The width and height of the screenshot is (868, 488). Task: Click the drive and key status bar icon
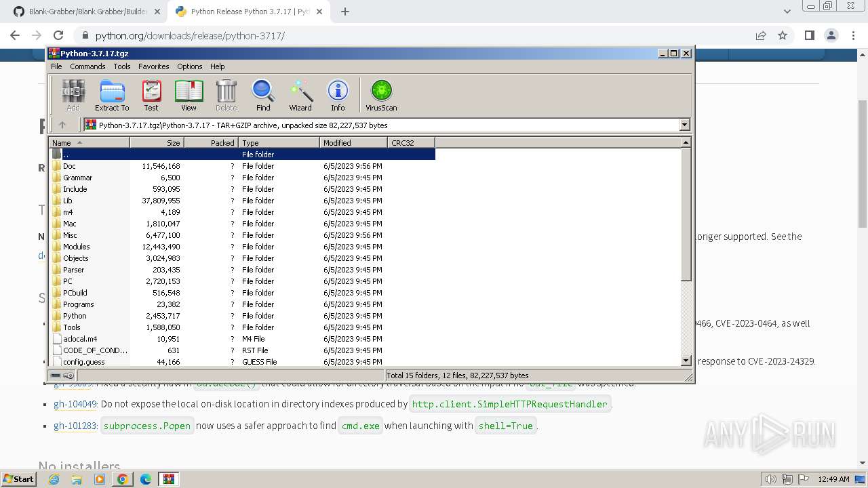pyautogui.click(x=62, y=375)
